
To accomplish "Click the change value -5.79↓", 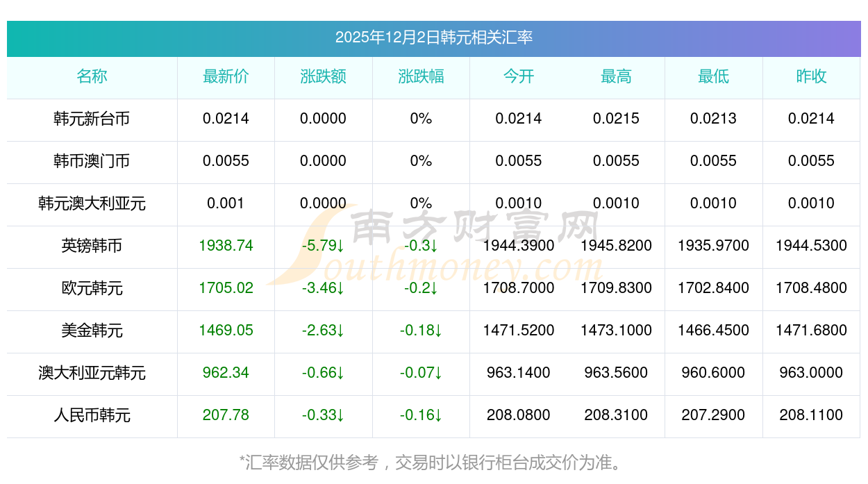I will [x=324, y=246].
